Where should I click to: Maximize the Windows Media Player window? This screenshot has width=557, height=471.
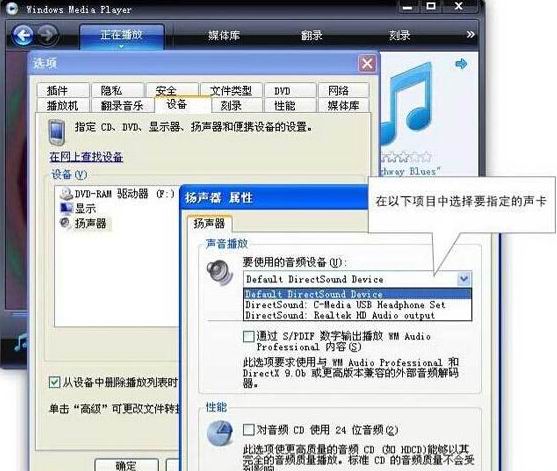click(431, 6)
